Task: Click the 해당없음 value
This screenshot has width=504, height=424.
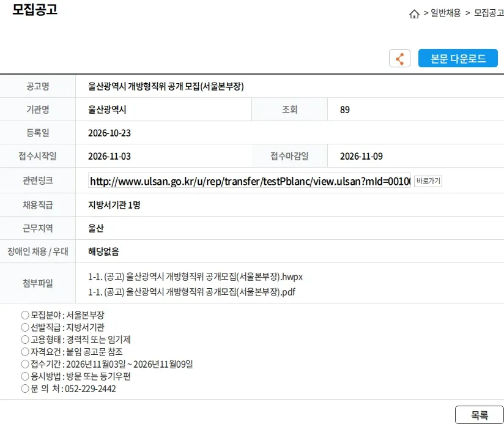Action: point(103,251)
